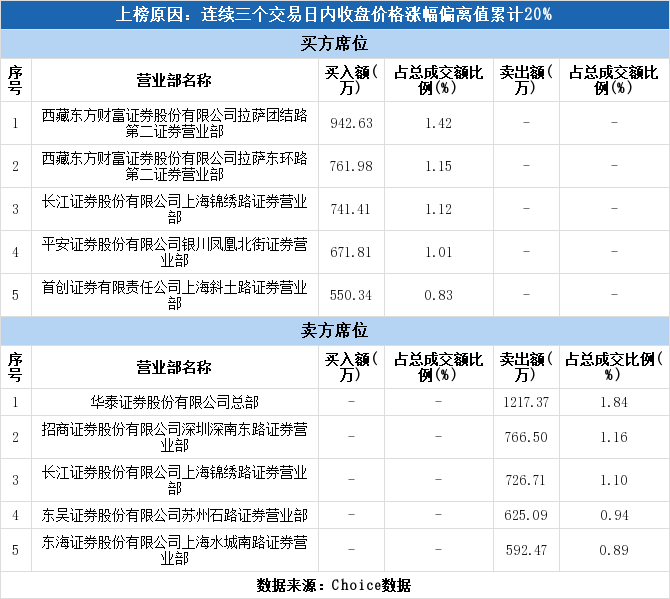The height and width of the screenshot is (599, 670).
Task: Click seller name 华泰证券股份有限公司总部
Action: (174, 402)
